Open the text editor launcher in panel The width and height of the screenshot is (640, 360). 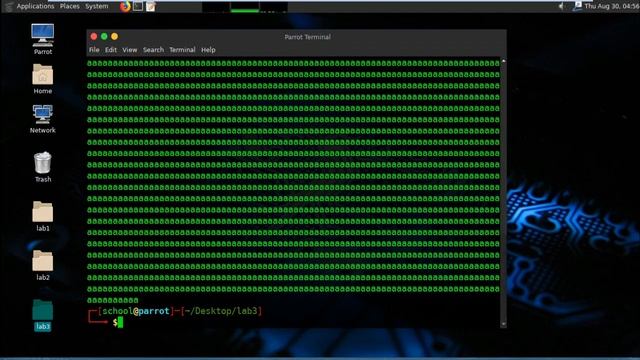pyautogui.click(x=151, y=6)
